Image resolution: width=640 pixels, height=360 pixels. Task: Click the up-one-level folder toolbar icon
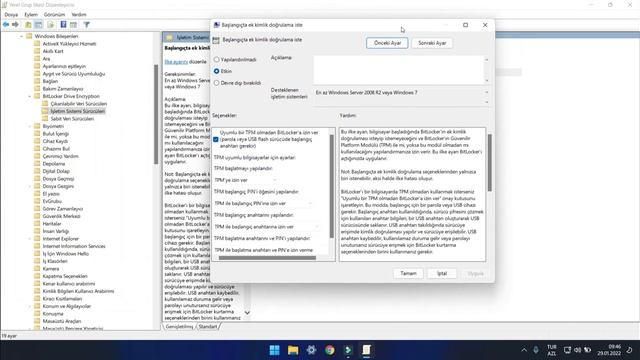(x=28, y=25)
